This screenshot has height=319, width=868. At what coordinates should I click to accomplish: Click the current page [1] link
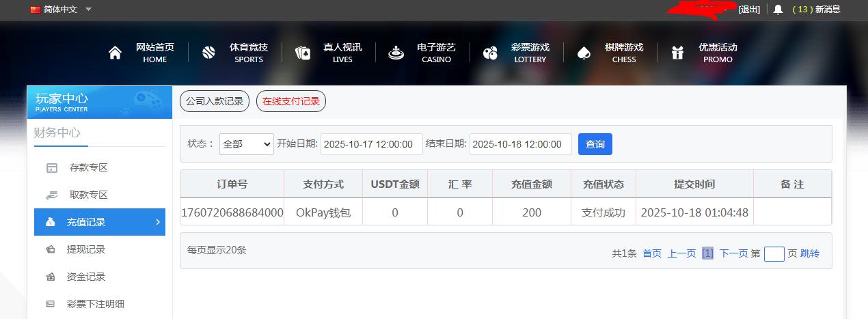(x=707, y=253)
